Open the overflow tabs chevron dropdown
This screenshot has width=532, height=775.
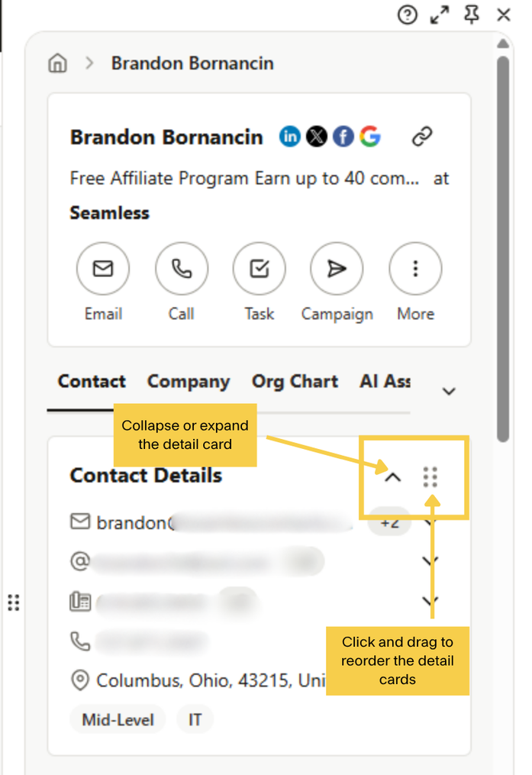pos(449,391)
